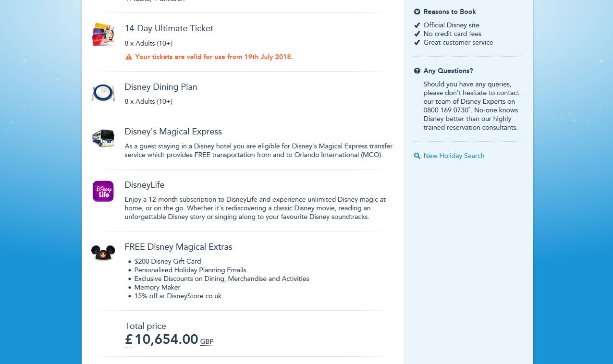
Task: Click the Any Questions help icon
Action: [x=417, y=71]
